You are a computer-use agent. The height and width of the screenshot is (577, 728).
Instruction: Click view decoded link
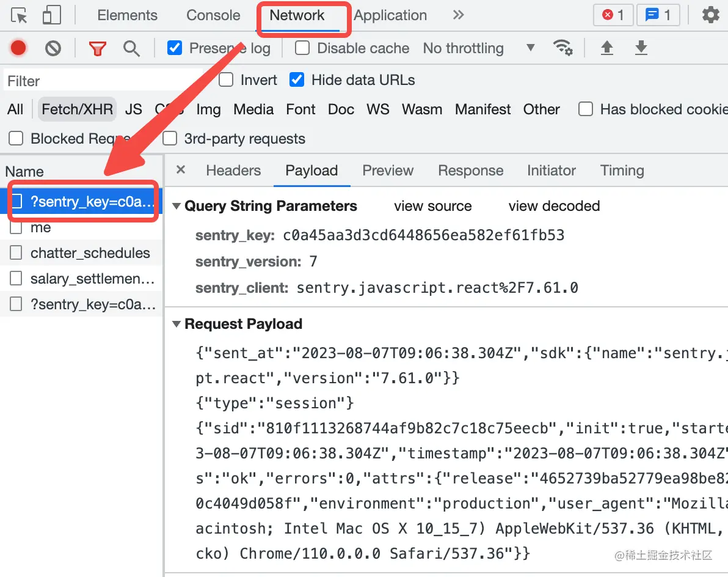[554, 206]
